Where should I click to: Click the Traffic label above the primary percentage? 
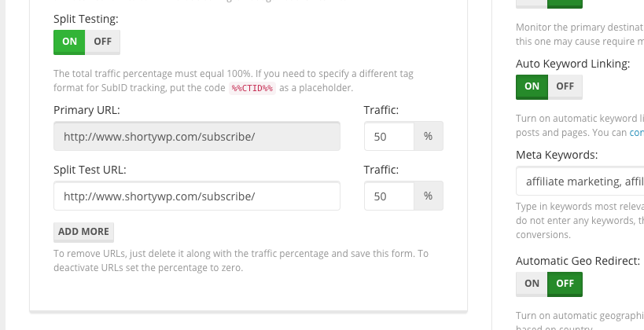[381, 110]
